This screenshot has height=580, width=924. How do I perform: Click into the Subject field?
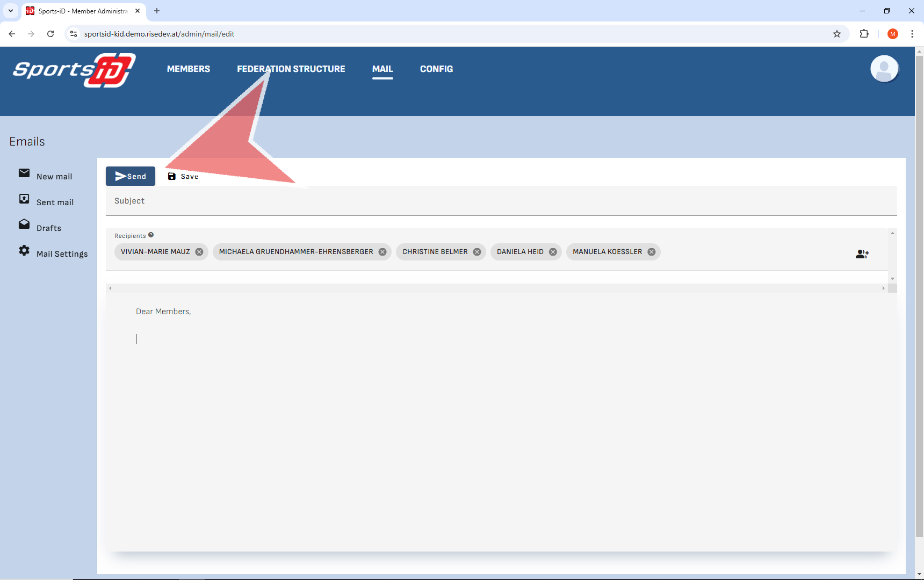coord(500,201)
